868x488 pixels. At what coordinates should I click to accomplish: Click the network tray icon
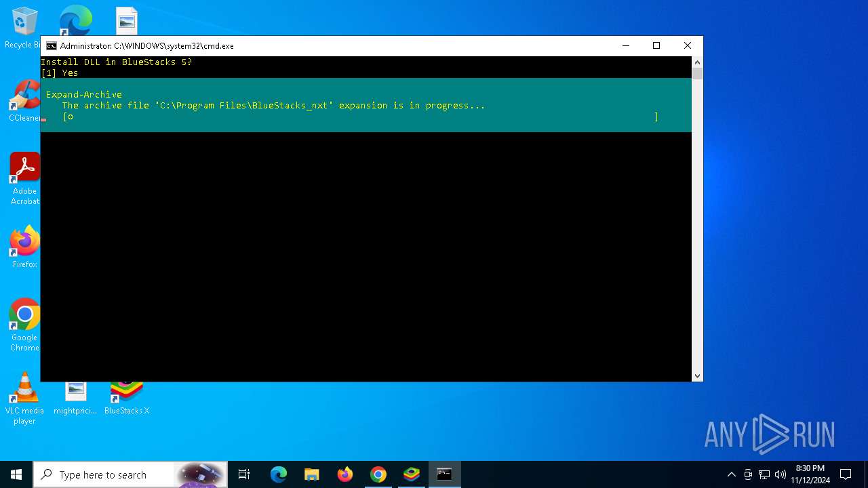764,474
